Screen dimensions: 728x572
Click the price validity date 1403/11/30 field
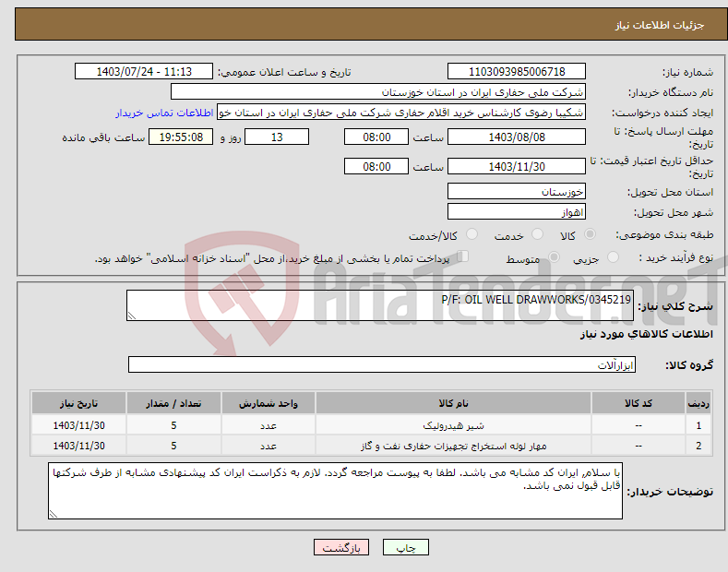pos(517,166)
